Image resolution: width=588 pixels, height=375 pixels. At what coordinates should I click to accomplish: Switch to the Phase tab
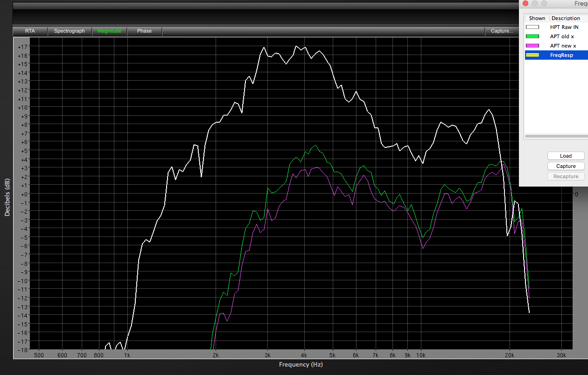pyautogui.click(x=144, y=31)
